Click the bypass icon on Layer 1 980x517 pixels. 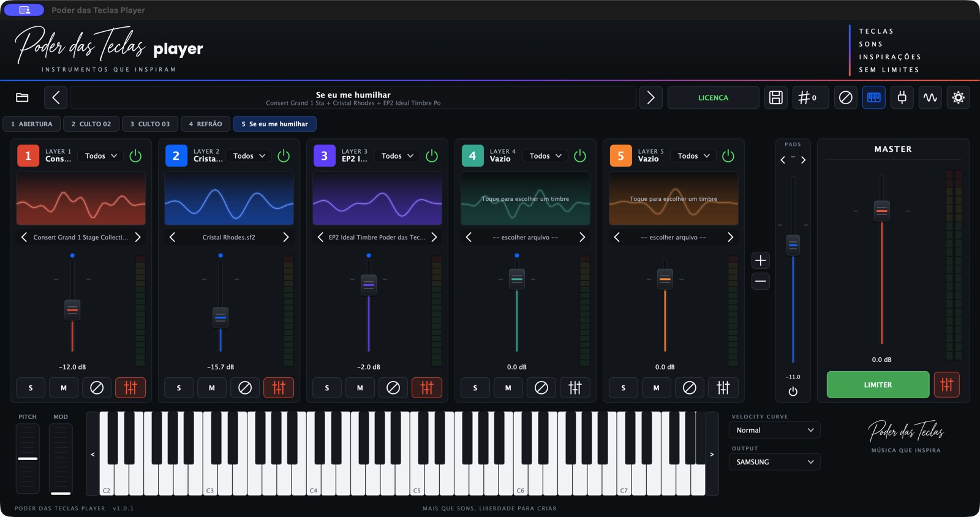tap(97, 388)
